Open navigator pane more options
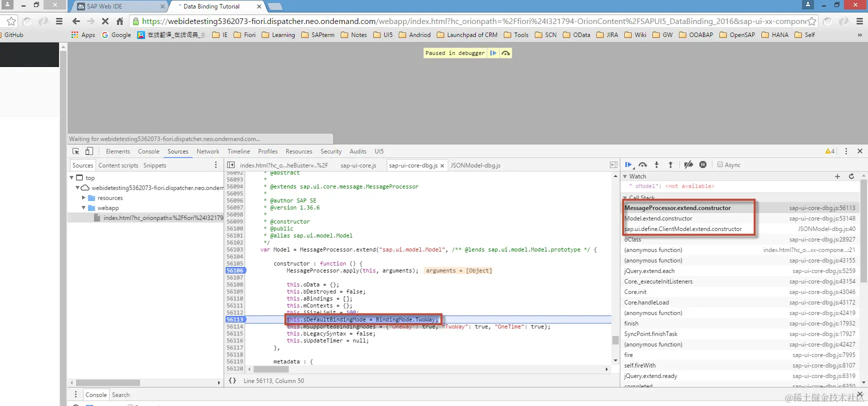 click(x=216, y=165)
